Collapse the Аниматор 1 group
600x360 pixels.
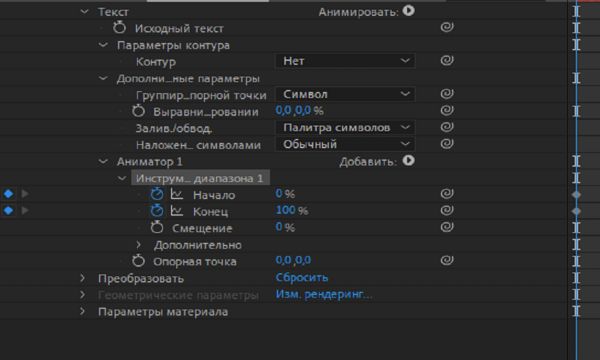point(103,161)
